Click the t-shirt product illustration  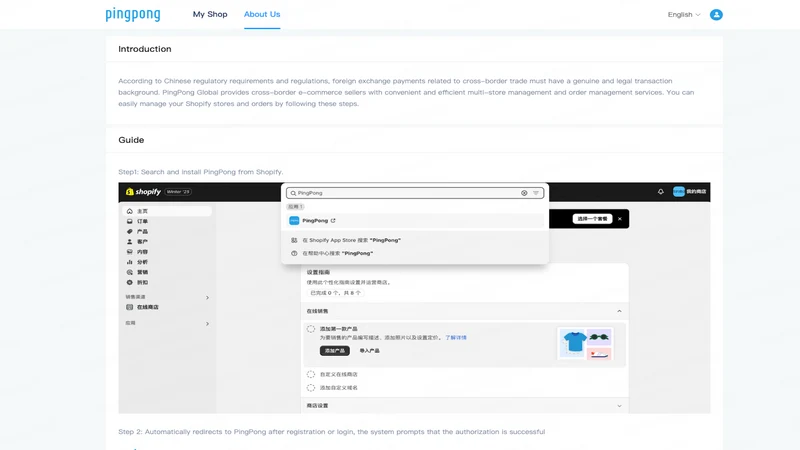pyautogui.click(x=574, y=343)
